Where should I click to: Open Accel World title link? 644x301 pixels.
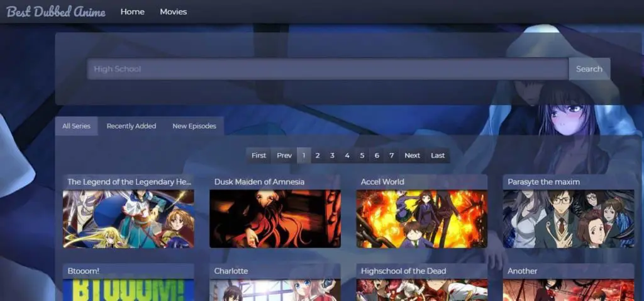point(382,182)
